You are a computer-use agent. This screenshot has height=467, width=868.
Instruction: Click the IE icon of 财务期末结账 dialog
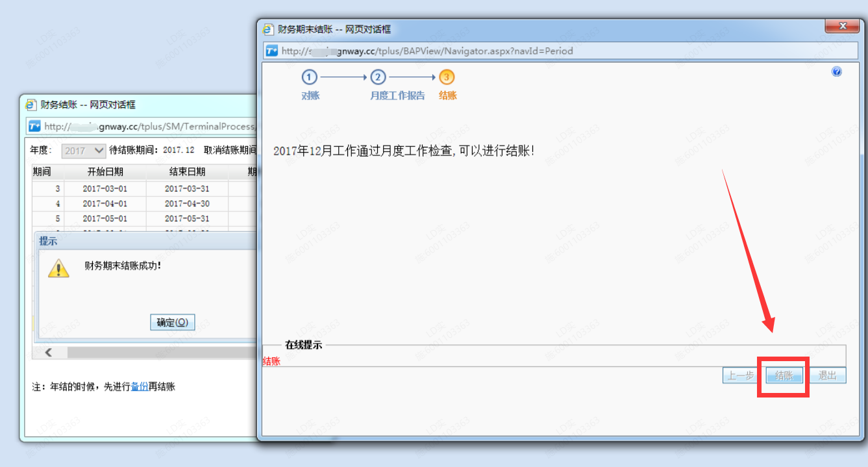267,29
